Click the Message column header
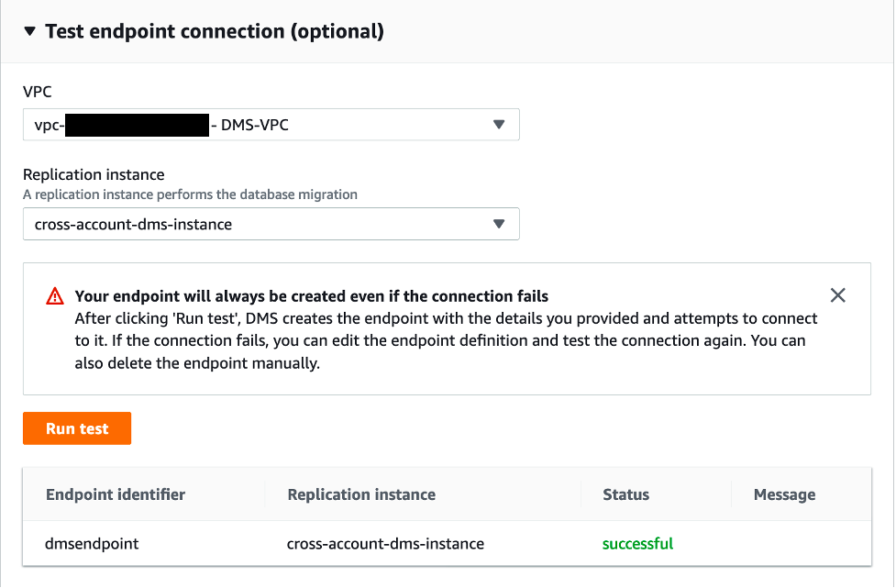896x588 pixels. (784, 494)
